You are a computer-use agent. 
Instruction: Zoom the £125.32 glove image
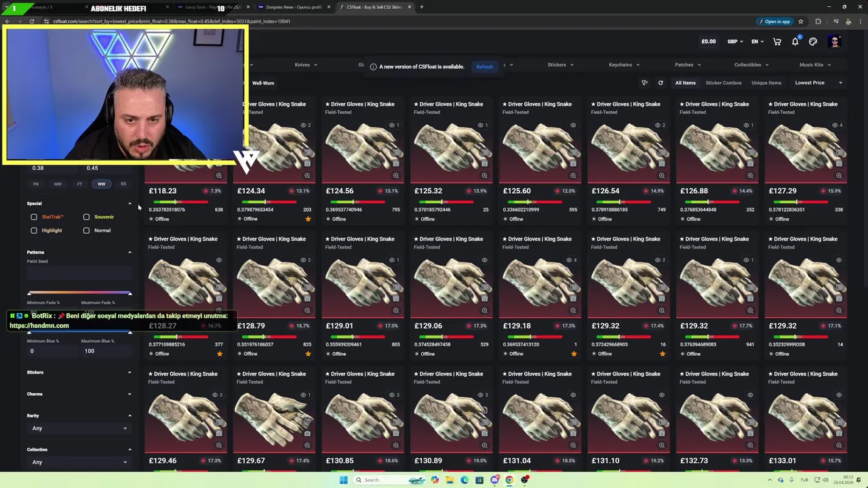point(484,176)
